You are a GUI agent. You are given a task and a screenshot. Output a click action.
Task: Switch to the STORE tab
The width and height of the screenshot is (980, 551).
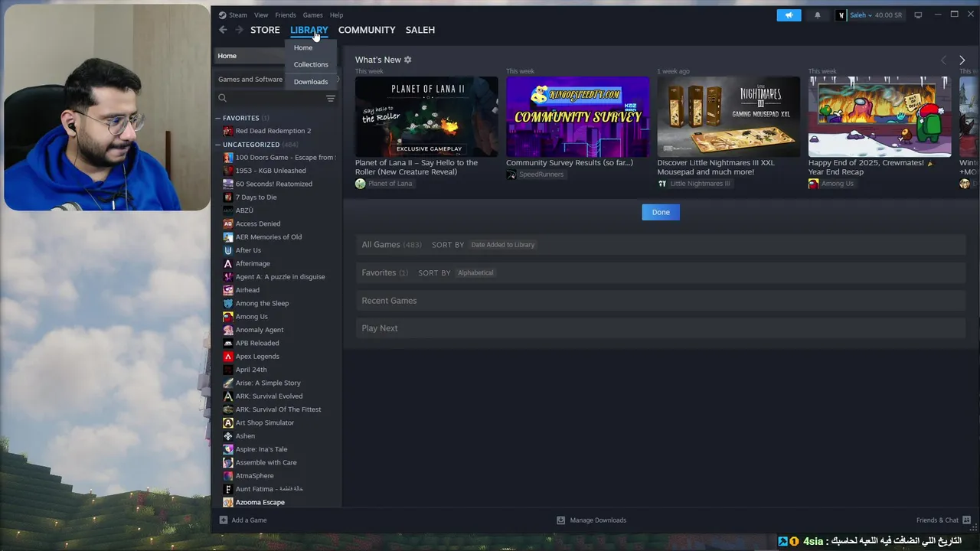(x=265, y=30)
